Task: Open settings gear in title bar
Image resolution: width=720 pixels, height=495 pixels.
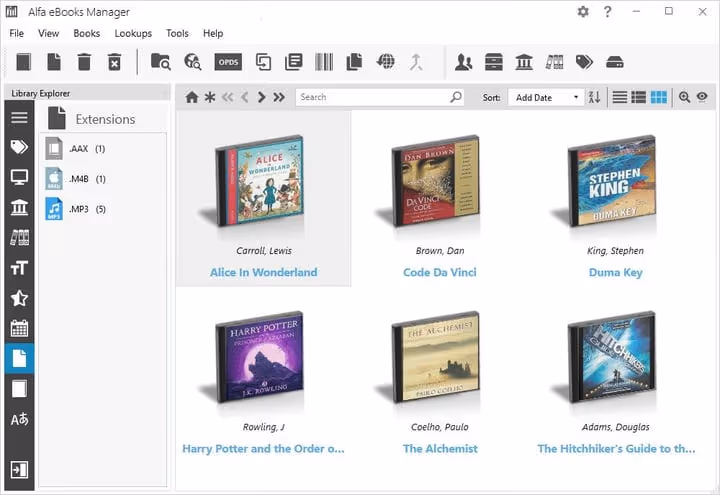Action: pyautogui.click(x=583, y=11)
